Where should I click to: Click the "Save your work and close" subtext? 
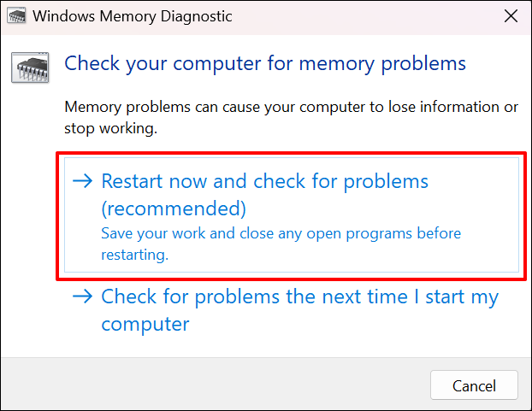coord(281,233)
